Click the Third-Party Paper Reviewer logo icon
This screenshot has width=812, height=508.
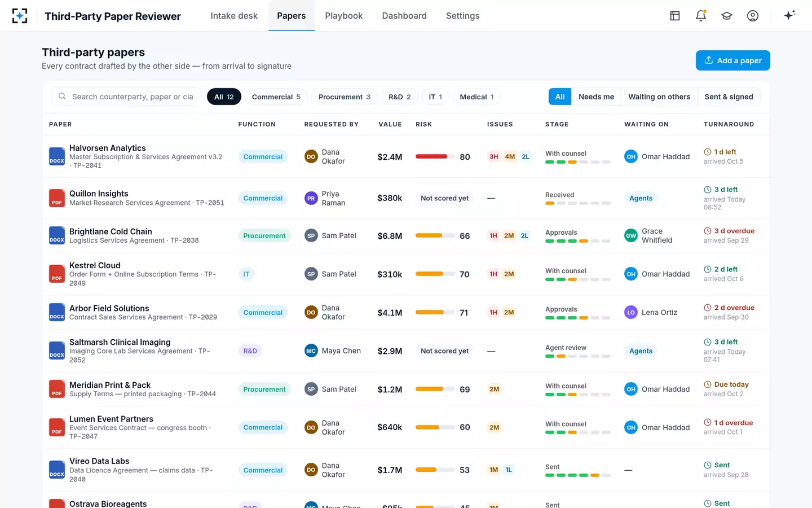point(20,16)
